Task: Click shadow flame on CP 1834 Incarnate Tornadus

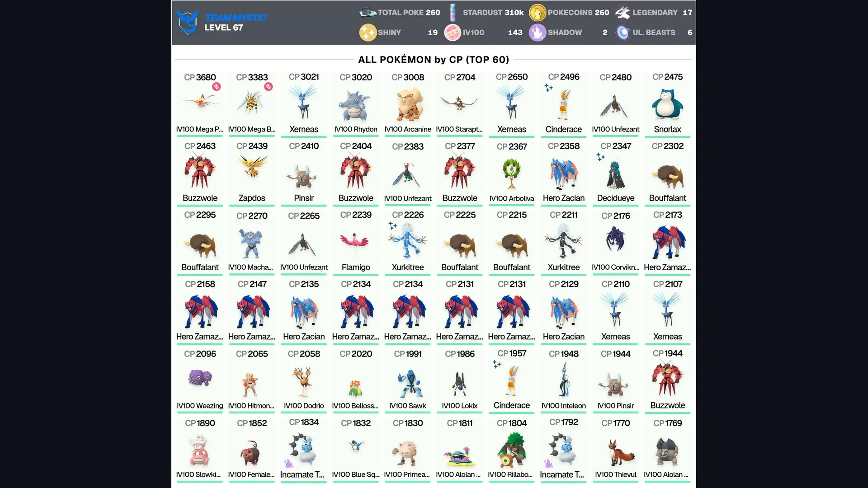Action: 288,463
